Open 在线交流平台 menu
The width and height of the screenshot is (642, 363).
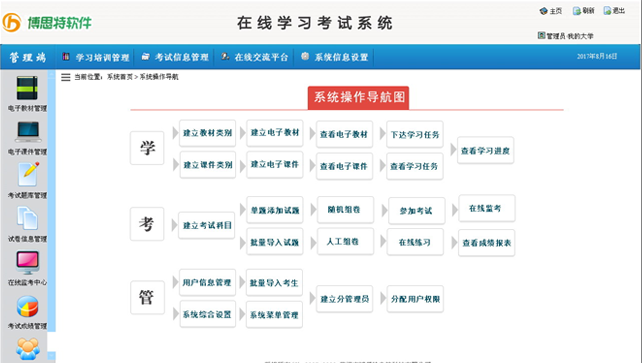pyautogui.click(x=255, y=57)
